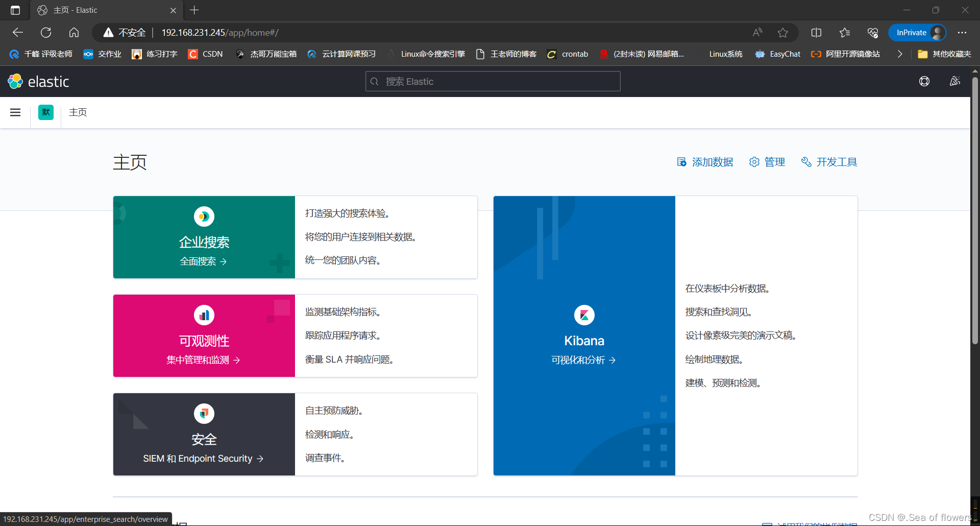Click 企业搜索 card title
Viewport: 980px width, 526px height.
204,243
